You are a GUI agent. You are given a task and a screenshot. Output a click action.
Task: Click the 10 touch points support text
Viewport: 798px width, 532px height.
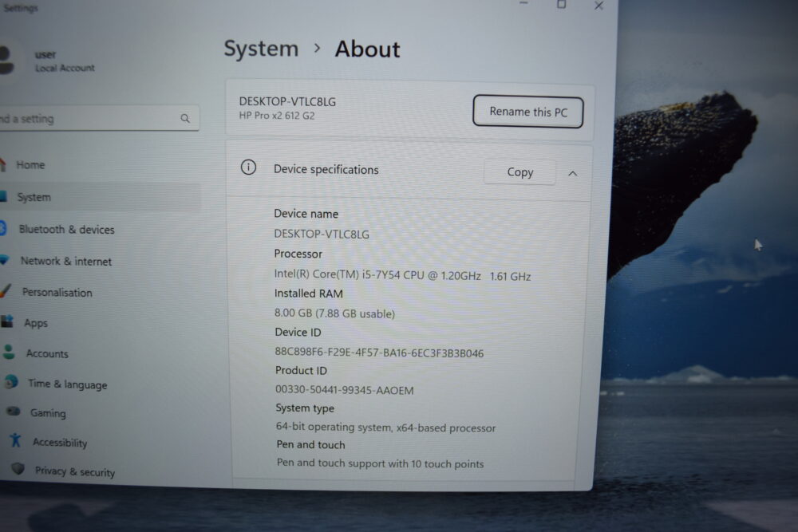tap(380, 463)
